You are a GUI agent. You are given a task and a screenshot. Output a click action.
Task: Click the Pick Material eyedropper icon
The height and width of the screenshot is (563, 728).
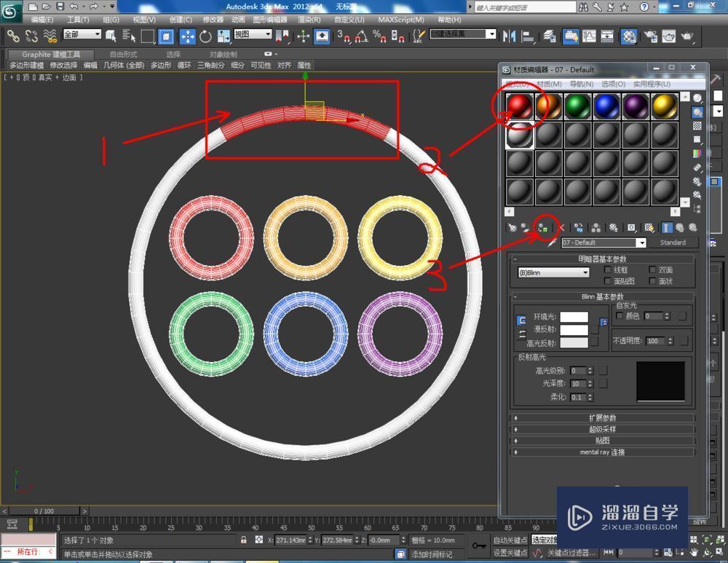[x=552, y=243]
